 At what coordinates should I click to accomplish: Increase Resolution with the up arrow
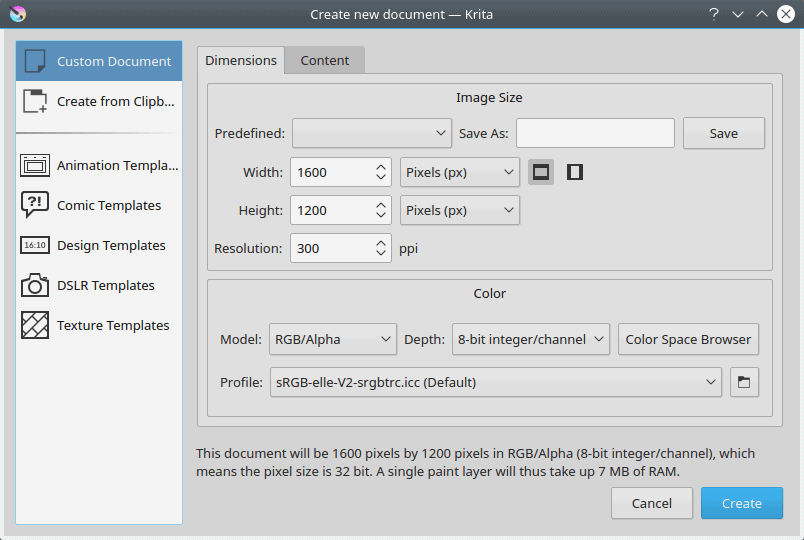[381, 243]
